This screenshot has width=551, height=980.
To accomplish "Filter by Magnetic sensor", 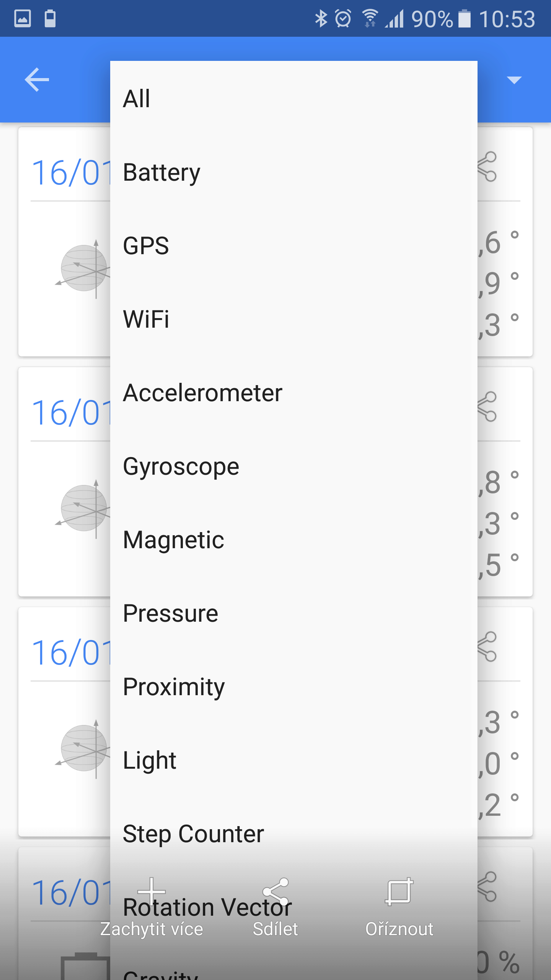I will point(173,540).
